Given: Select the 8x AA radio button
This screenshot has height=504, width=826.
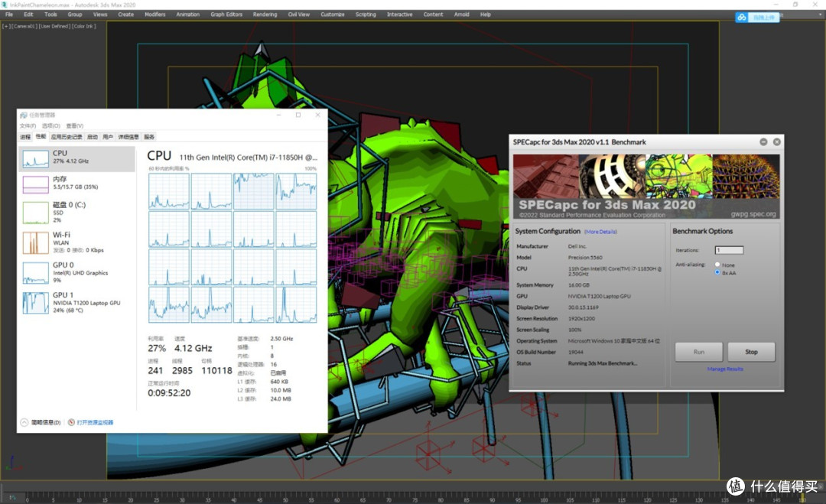Looking at the screenshot, I should tap(717, 272).
